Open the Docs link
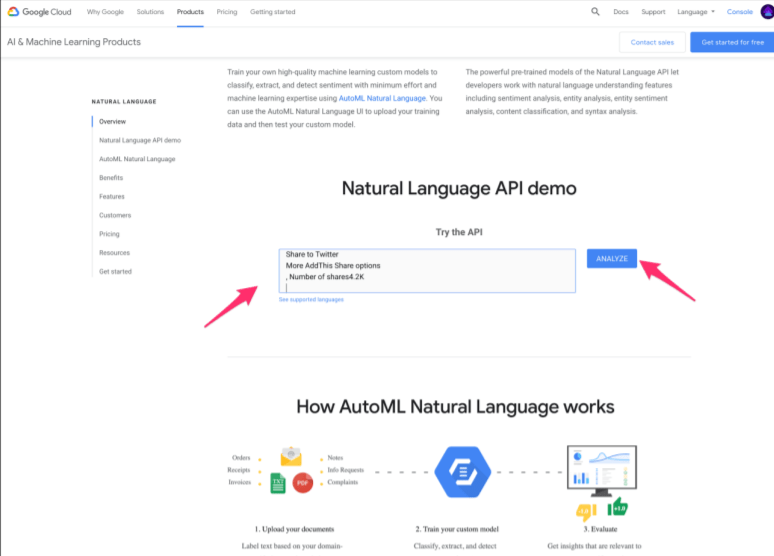This screenshot has width=774, height=556. click(x=621, y=12)
